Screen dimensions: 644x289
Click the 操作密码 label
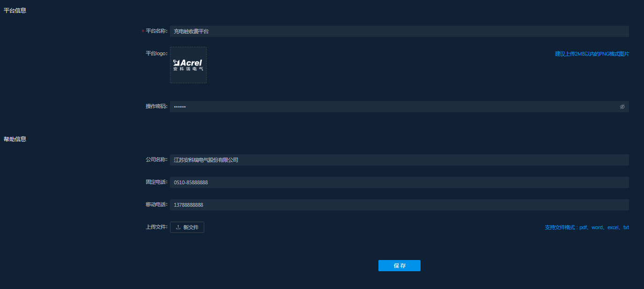pos(156,106)
